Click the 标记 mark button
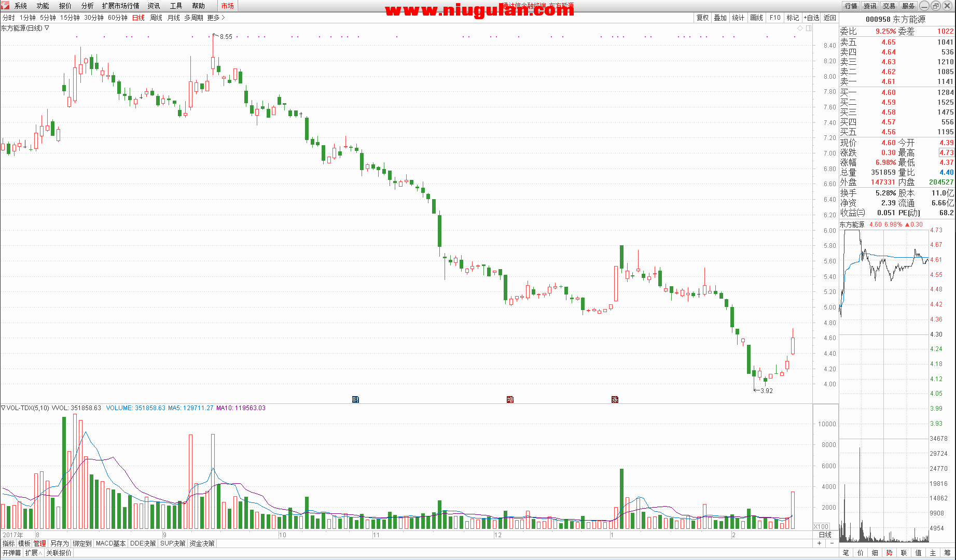The height and width of the screenshot is (560, 956). click(793, 18)
